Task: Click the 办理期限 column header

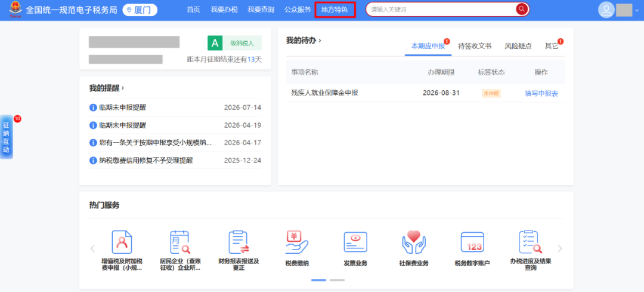Action: (441, 72)
